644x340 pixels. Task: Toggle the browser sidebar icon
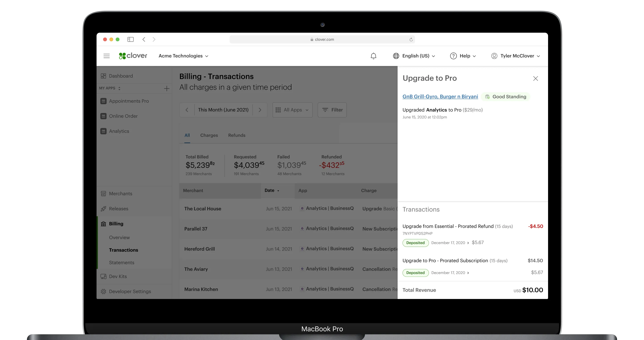point(131,40)
